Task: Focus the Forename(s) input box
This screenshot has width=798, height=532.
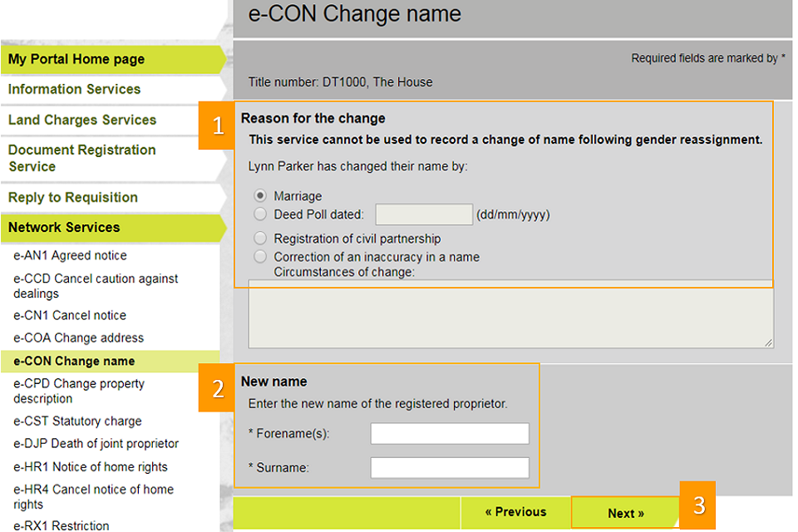Action: coord(450,433)
